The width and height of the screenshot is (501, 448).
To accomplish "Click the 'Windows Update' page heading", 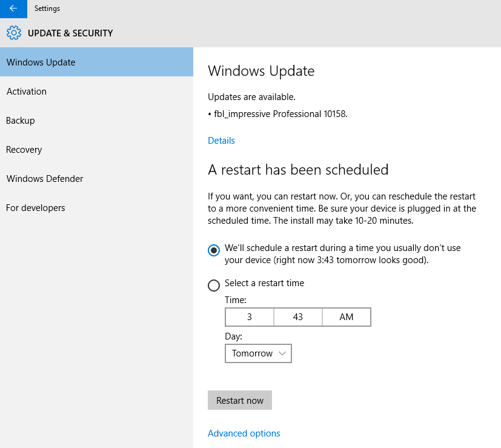I will coord(261,71).
